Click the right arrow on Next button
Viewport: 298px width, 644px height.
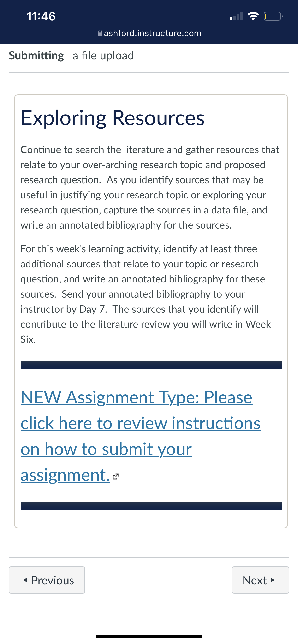coord(273,580)
